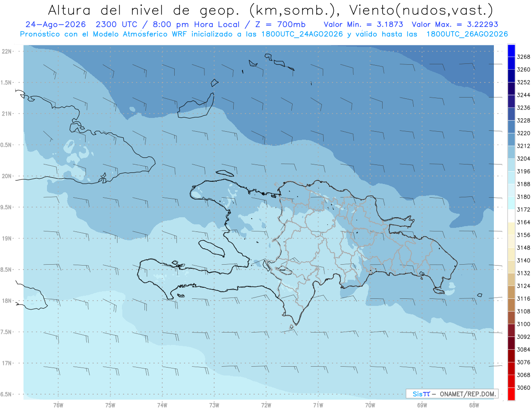Select the '8:00 pm Hora Local' text

tap(196, 24)
